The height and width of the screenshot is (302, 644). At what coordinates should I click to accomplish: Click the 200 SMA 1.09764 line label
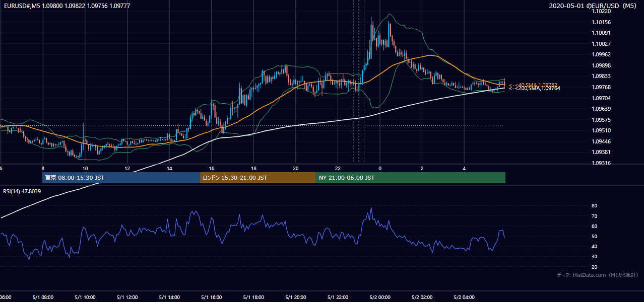click(535, 89)
